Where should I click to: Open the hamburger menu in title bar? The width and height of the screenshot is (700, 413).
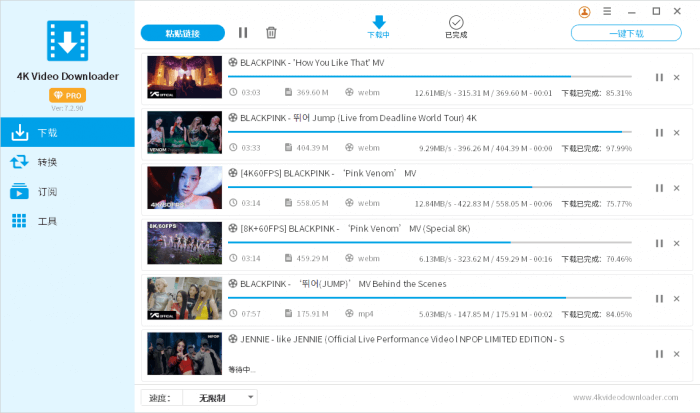click(x=609, y=12)
